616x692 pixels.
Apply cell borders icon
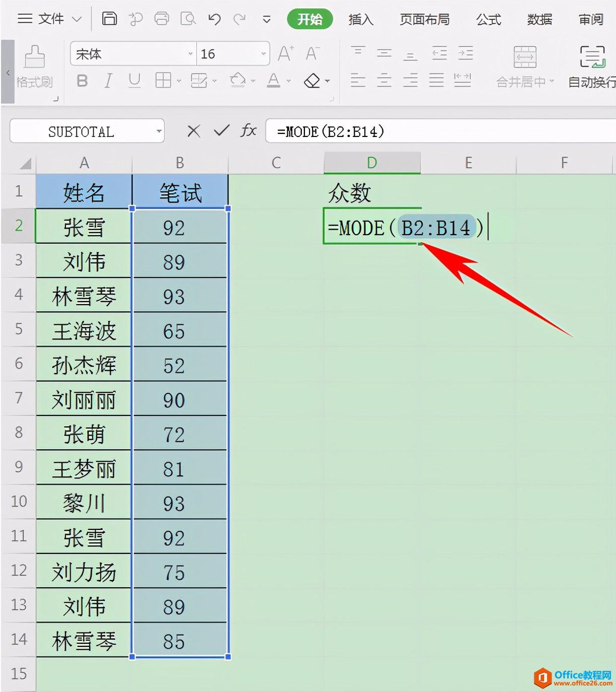(x=163, y=80)
